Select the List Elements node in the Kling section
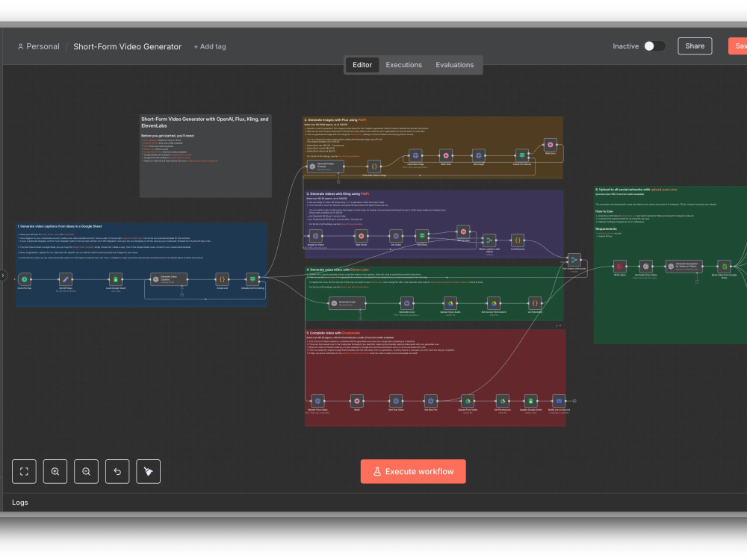This screenshot has height=560, width=747. pyautogui.click(x=518, y=240)
